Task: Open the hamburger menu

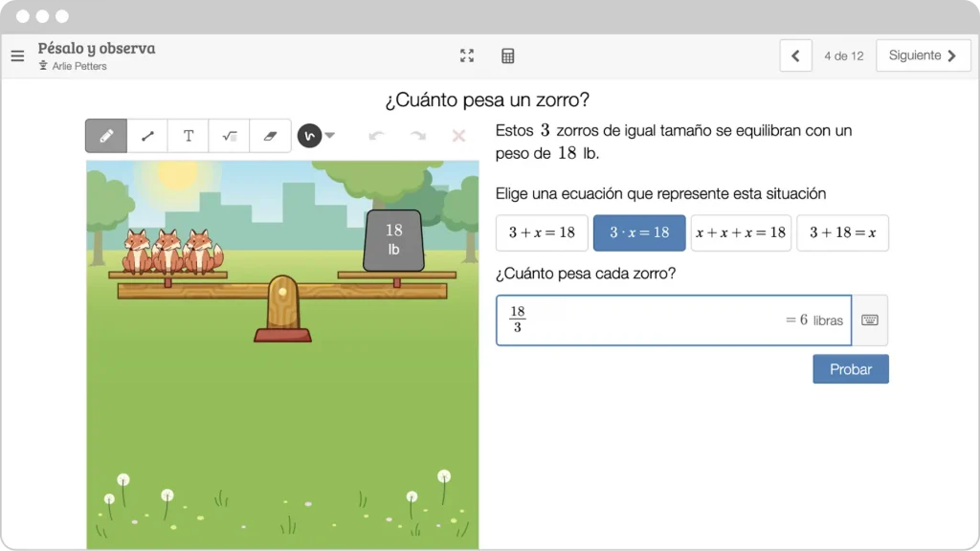Action: coord(17,55)
